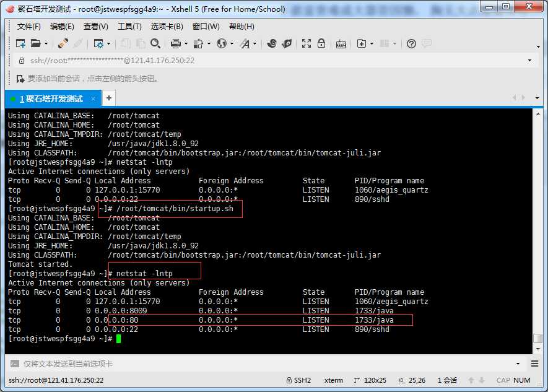
Task: Expand the compose bar target dropdown
Action: click(x=518, y=364)
